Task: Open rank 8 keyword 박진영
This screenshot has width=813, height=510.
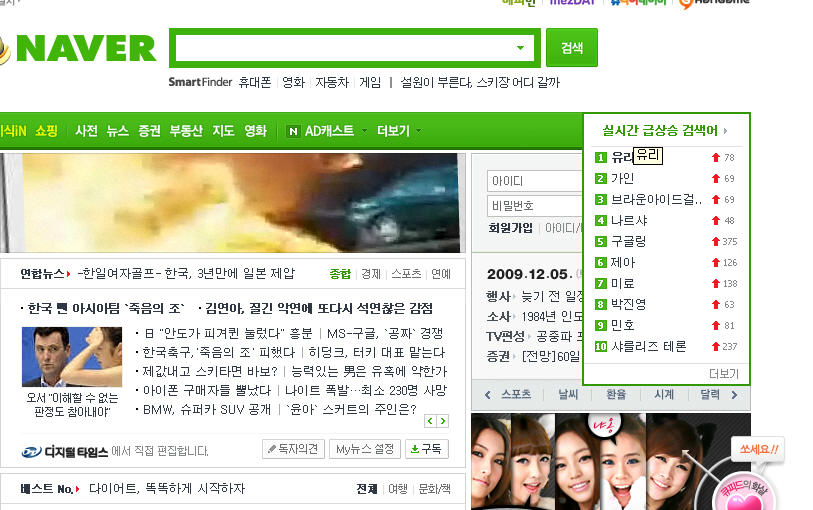Action: pyautogui.click(x=628, y=304)
